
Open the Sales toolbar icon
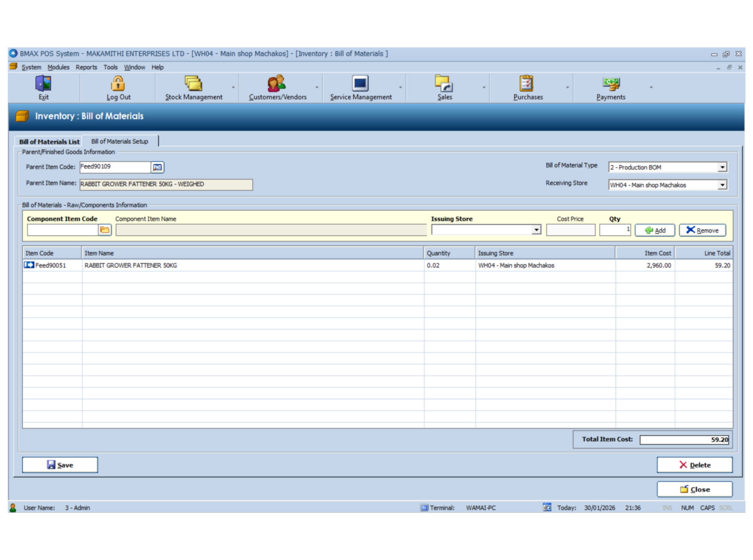tap(444, 83)
